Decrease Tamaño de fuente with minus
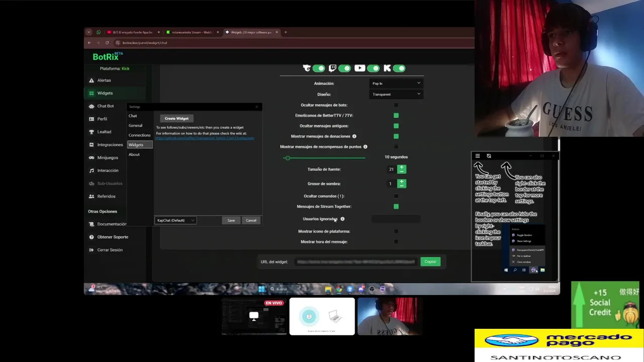Viewport: 644px width, 362px height. tap(401, 172)
